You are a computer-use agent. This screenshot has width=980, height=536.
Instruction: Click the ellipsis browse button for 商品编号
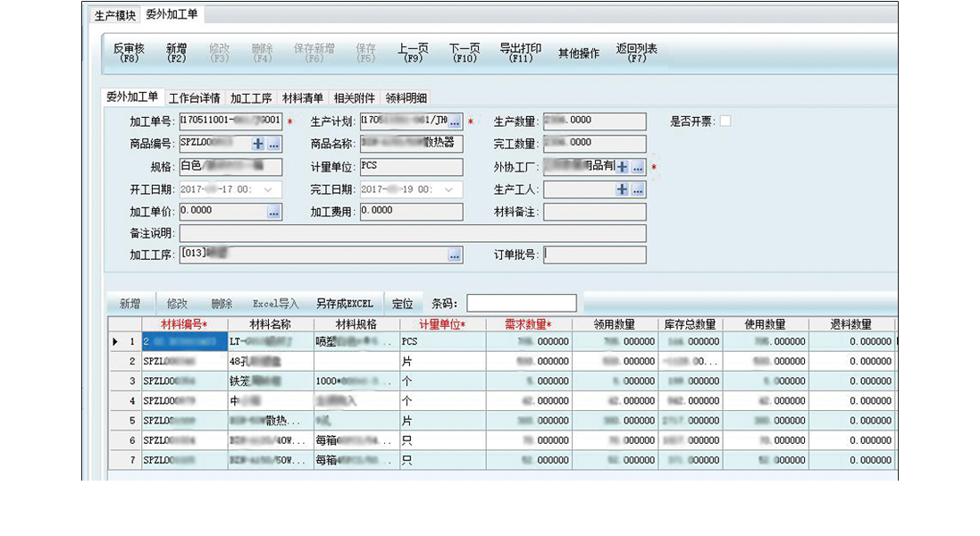[x=273, y=144]
